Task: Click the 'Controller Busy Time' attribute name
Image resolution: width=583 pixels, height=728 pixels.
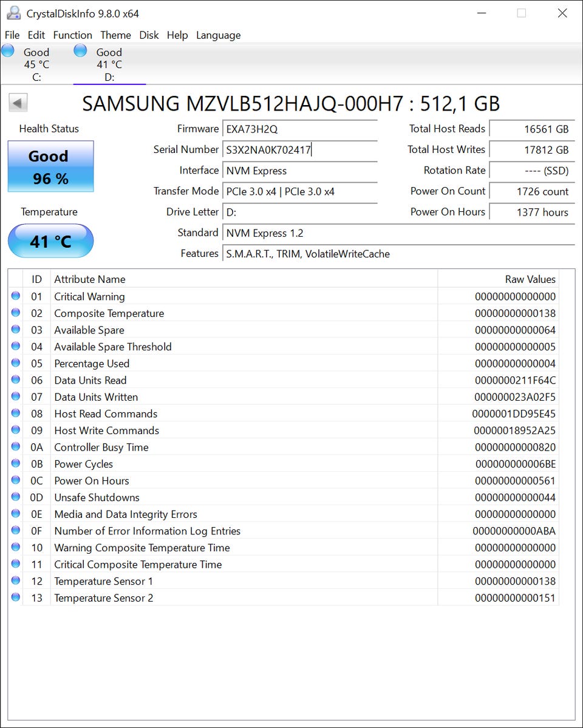Action: (x=101, y=447)
